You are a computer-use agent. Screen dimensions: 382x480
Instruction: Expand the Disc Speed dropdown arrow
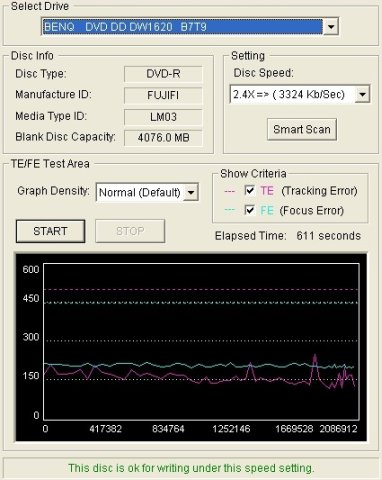[x=362, y=94]
